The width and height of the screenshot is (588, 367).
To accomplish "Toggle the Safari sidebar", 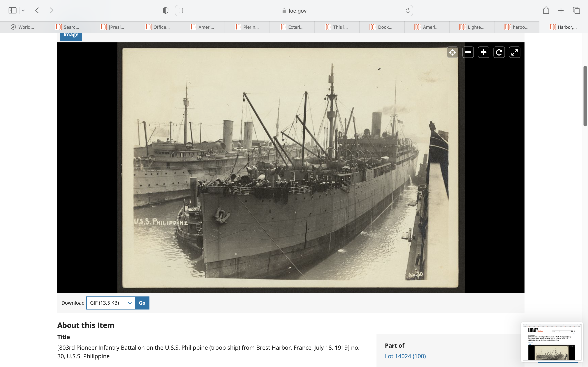I will click(x=12, y=10).
